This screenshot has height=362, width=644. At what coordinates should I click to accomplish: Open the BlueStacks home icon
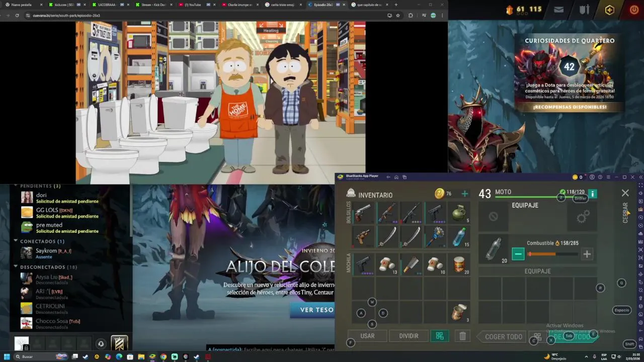[396, 177]
